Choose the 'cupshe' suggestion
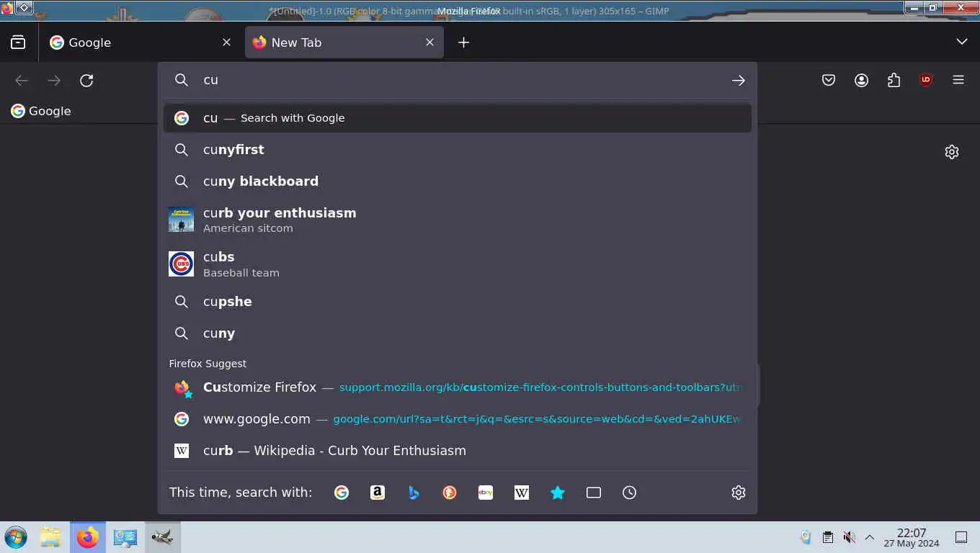The height and width of the screenshot is (553, 980). [458, 302]
